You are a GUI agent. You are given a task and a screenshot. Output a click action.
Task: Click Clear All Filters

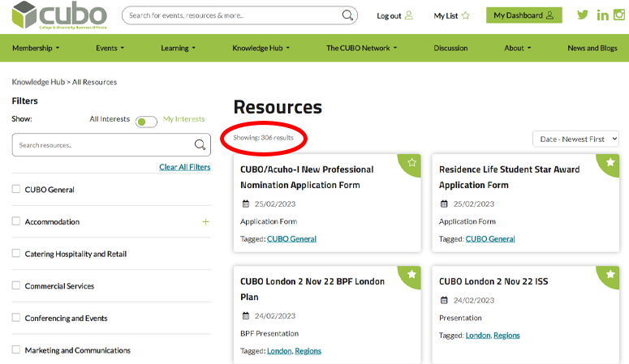pos(184,167)
